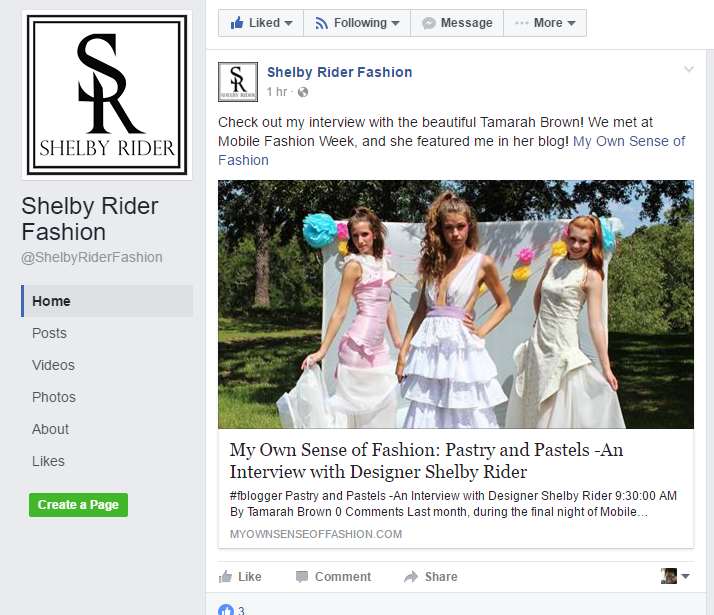
Task: Click the speech bubble Comment icon
Action: click(302, 577)
